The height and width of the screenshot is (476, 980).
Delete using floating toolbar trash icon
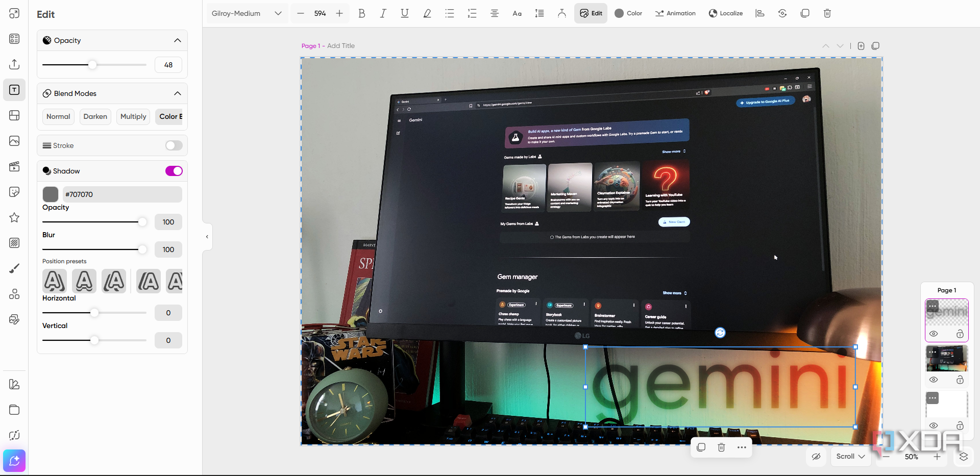click(x=721, y=447)
